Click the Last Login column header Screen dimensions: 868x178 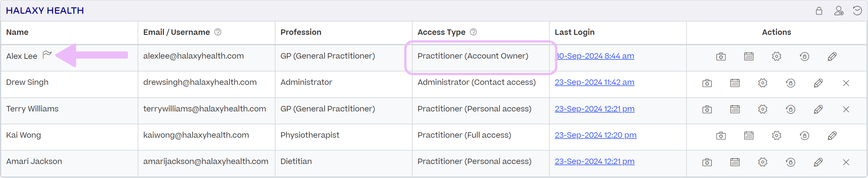click(x=575, y=32)
